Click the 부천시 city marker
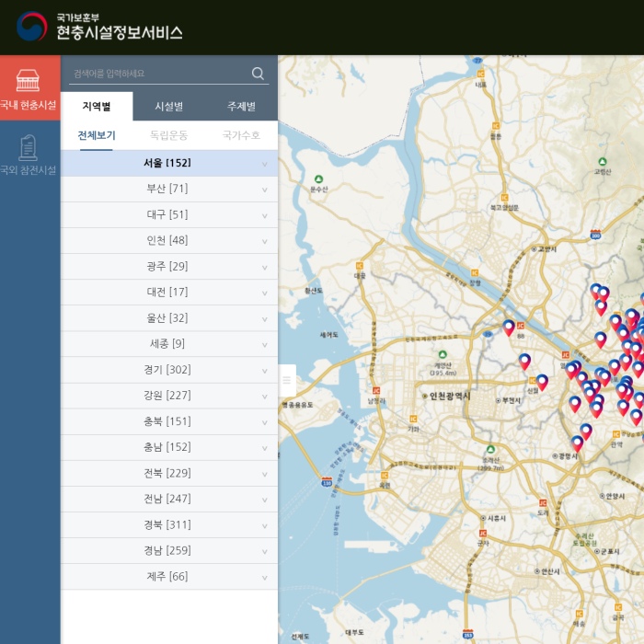Screen dimensions: 644x644 (x=498, y=400)
